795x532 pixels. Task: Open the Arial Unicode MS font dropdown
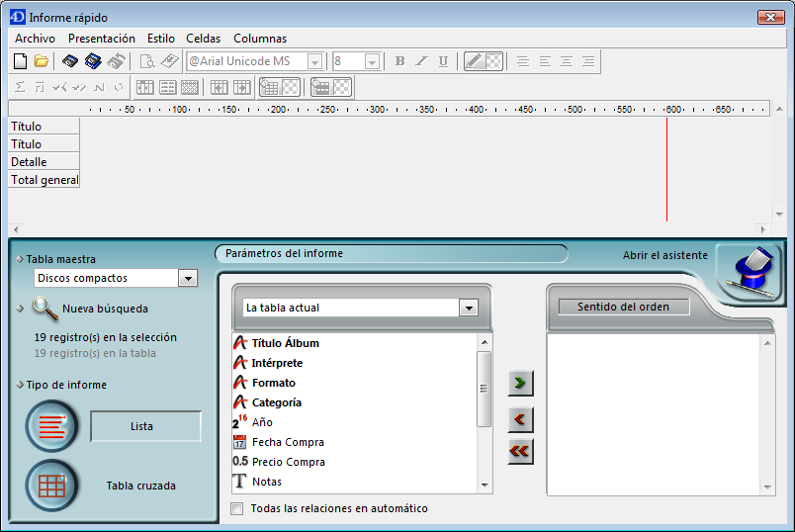tap(314, 61)
